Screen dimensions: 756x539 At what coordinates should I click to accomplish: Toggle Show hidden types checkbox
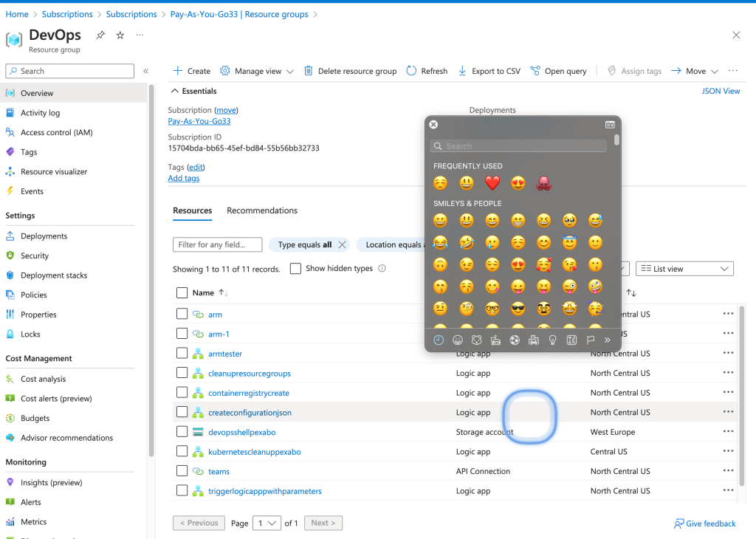pos(295,269)
